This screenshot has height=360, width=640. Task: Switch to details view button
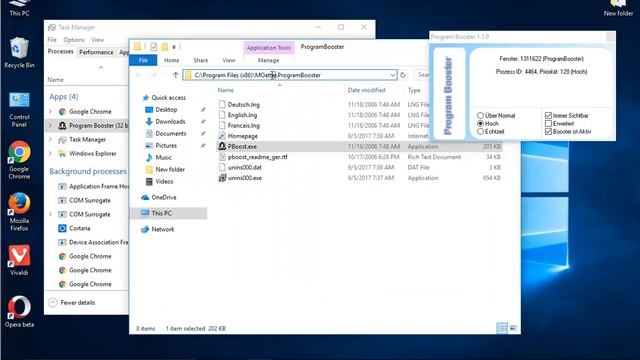coord(502,328)
